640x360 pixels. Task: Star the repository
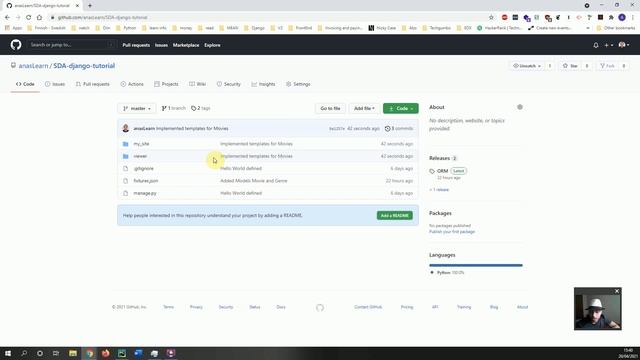570,66
